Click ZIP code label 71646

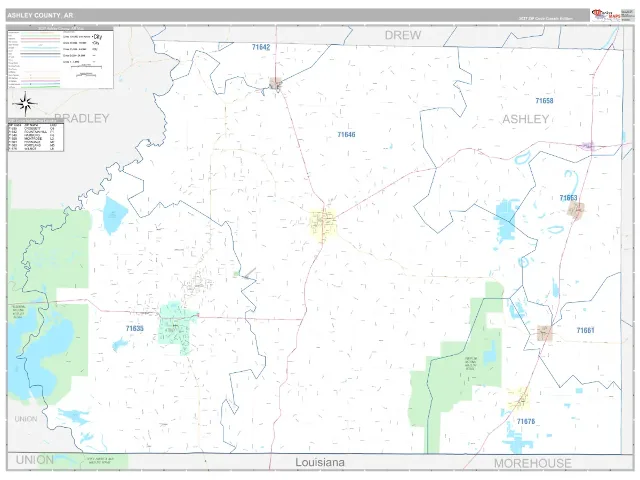point(346,135)
